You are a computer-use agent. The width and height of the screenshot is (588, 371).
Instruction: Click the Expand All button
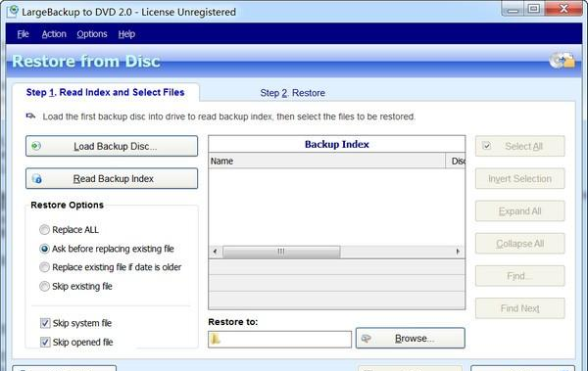tap(519, 211)
